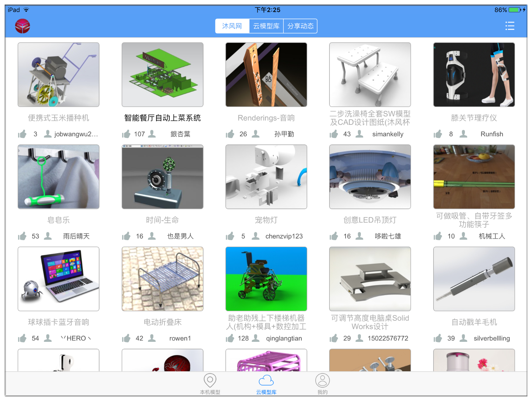Open author silverbellling's profile name

492,339
